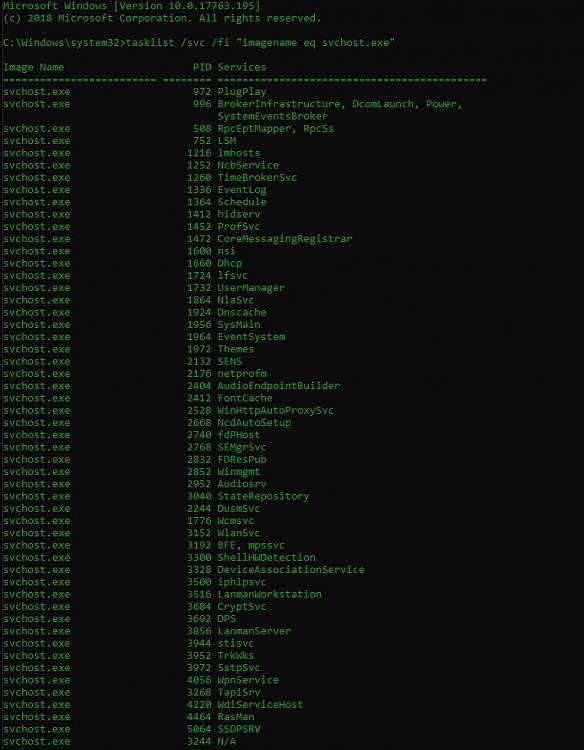
Task: Click the LanmanWorkstation service name
Action: [x=269, y=594]
